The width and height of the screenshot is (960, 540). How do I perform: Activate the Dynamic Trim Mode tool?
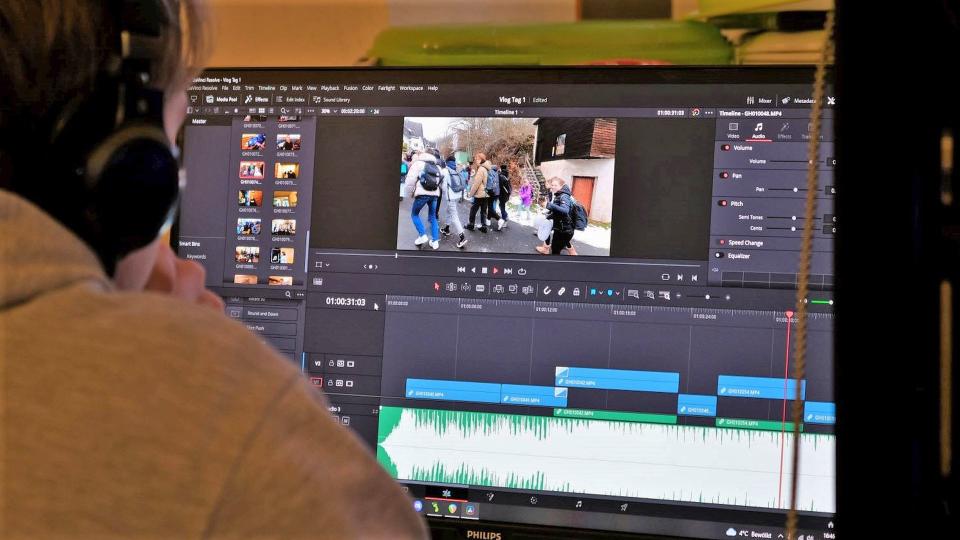click(466, 287)
